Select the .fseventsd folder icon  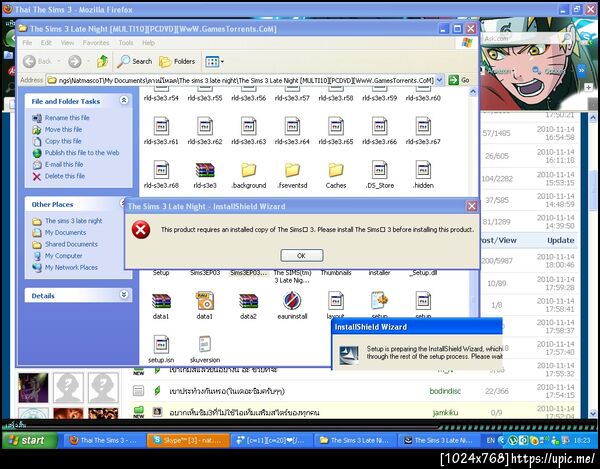[292, 170]
